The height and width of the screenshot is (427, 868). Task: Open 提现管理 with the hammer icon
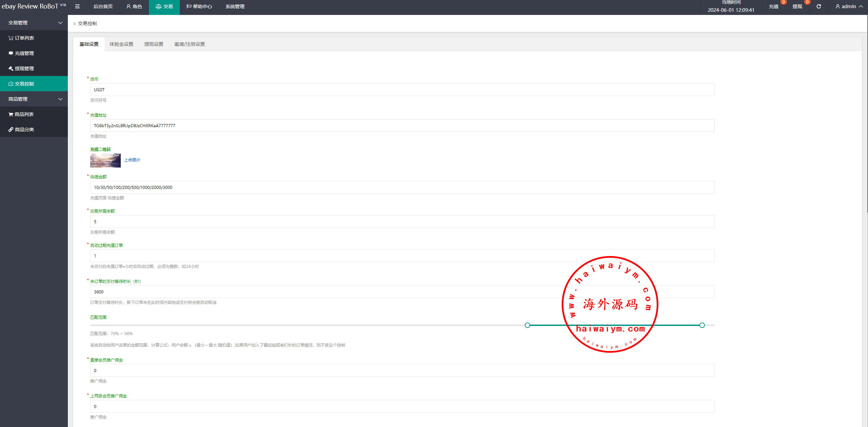pyautogui.click(x=24, y=69)
